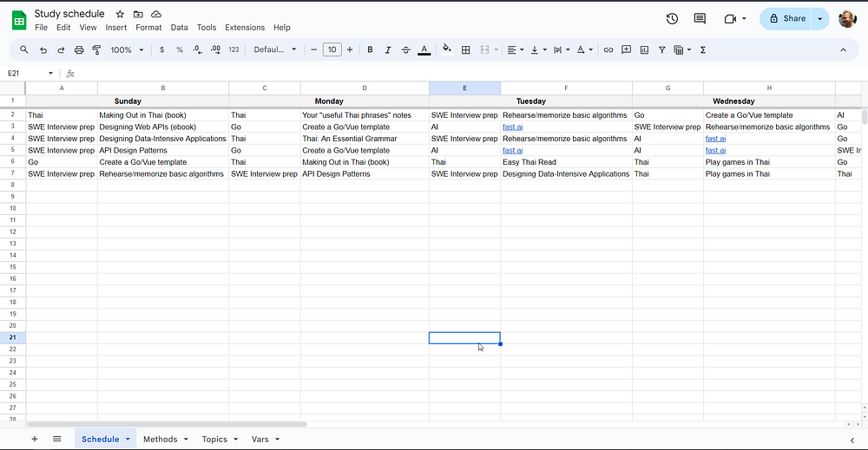Screen dimensions: 868x450
Task: Open the name box dropdown
Action: (x=50, y=73)
